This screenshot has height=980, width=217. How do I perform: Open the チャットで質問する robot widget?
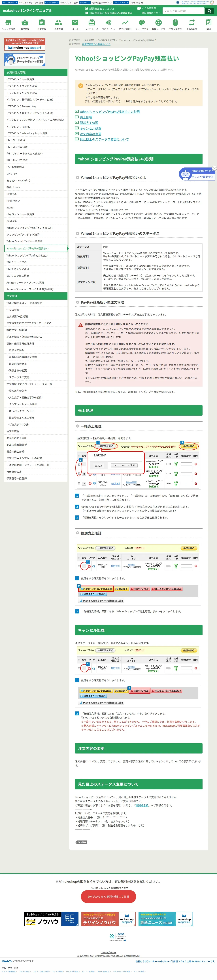(197, 174)
